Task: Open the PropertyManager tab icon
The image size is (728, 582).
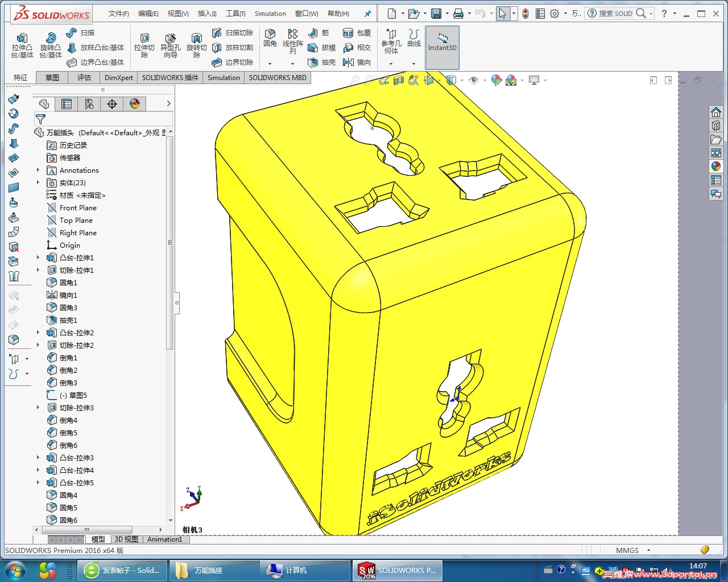Action: (x=67, y=104)
